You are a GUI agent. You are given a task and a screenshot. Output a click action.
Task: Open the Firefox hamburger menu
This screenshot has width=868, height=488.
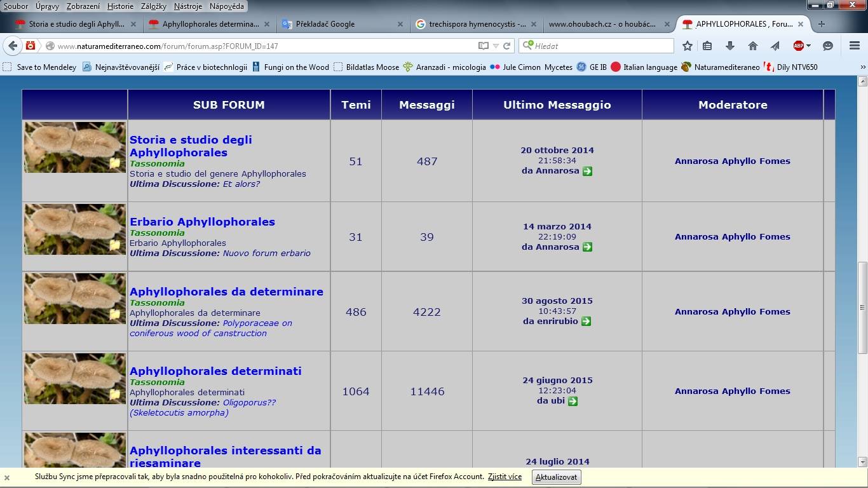pyautogui.click(x=855, y=46)
